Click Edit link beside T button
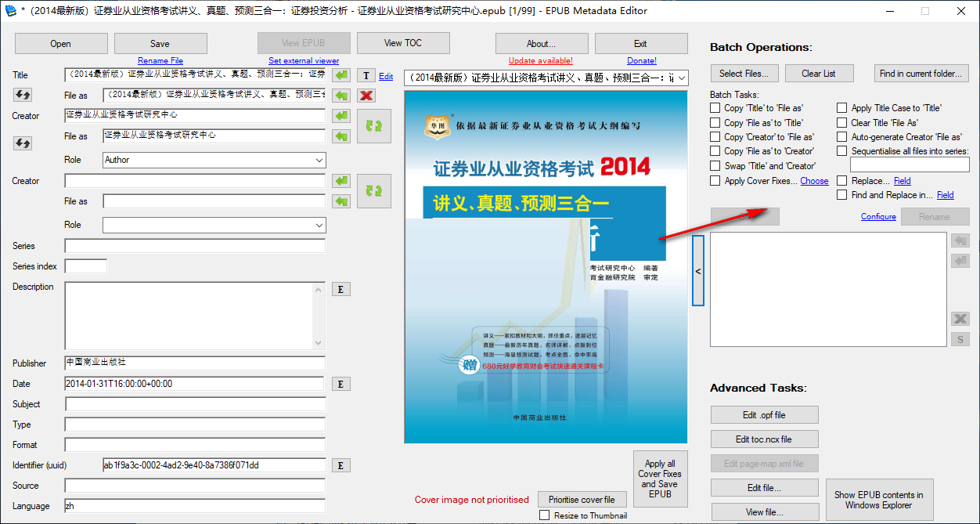 (x=386, y=76)
